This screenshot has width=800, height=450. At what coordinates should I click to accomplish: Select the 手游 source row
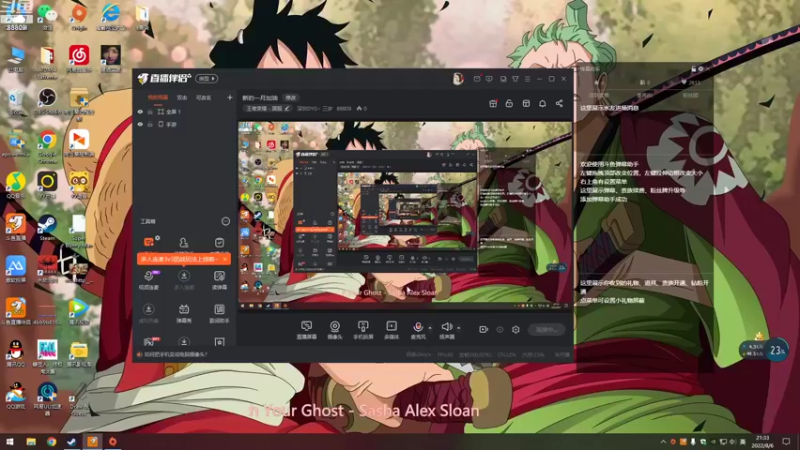point(185,124)
